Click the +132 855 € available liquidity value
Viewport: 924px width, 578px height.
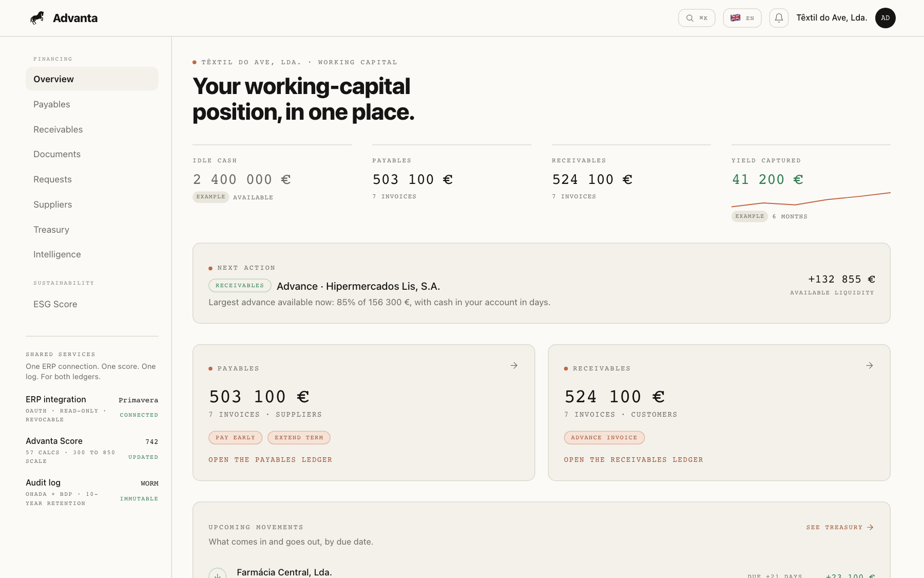click(x=841, y=279)
